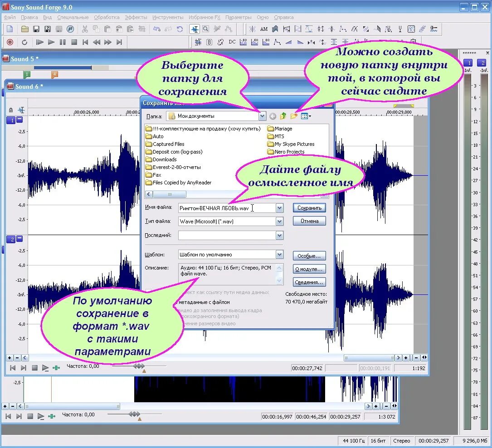492x448 pixels.
Task: Click the DC offset process icon
Action: pyautogui.click(x=232, y=42)
